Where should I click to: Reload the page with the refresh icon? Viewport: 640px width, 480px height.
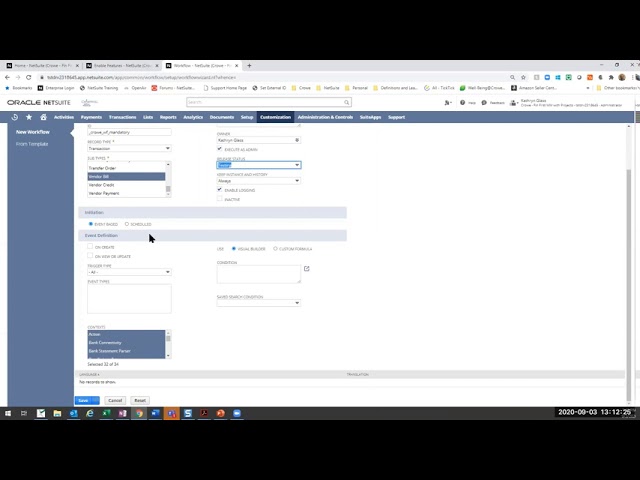[29, 77]
